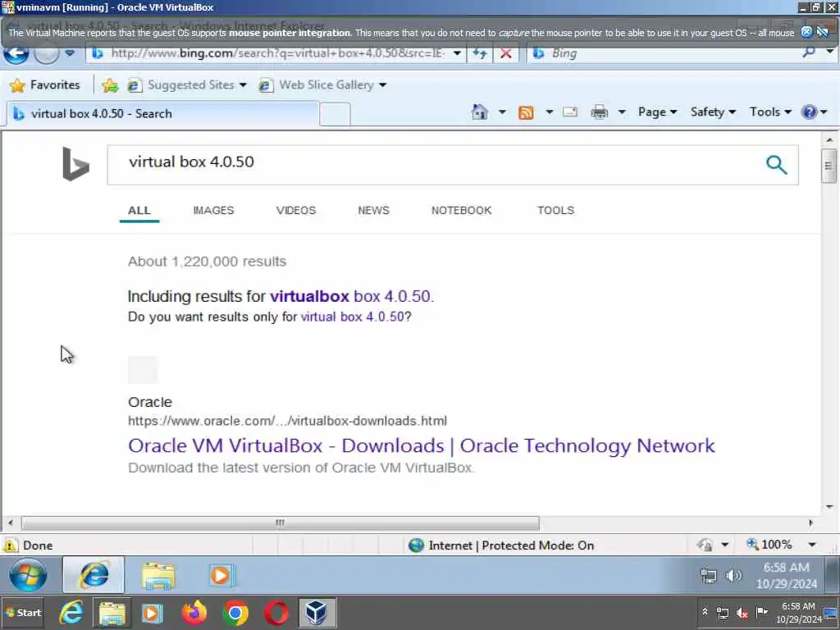
Task: Select the ALL results tab
Action: coord(139,211)
